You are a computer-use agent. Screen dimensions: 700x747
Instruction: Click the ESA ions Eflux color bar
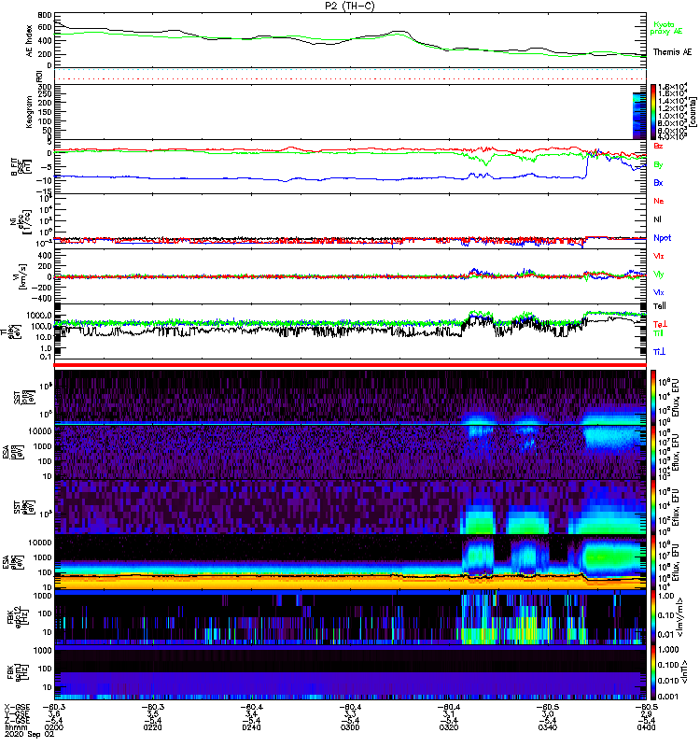(x=653, y=452)
